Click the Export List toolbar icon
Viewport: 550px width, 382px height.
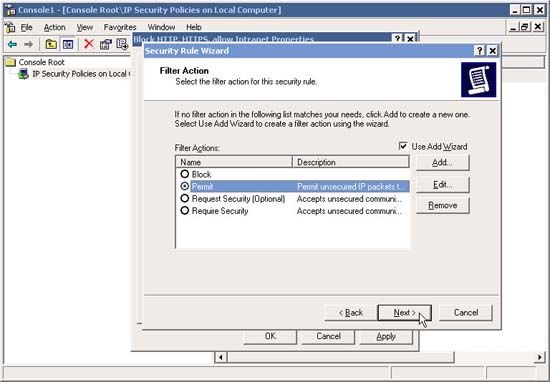pos(122,44)
